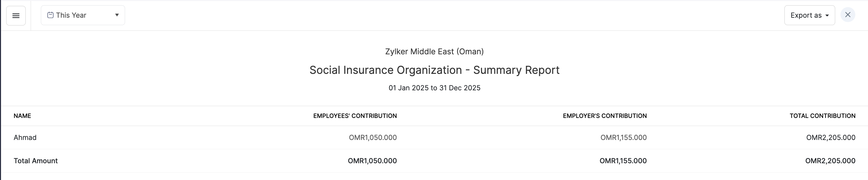Click the Total Amount row label
The width and height of the screenshot is (868, 180).
point(36,161)
